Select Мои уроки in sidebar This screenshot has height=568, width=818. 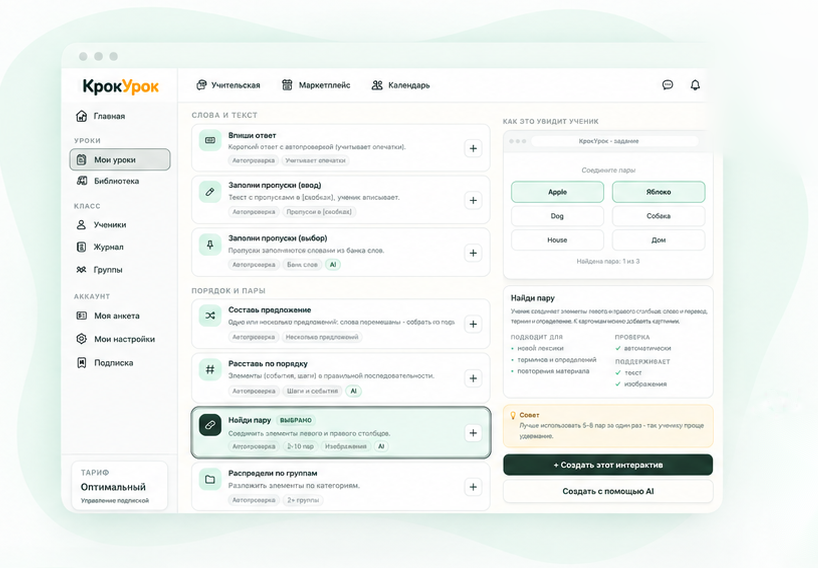click(120, 160)
